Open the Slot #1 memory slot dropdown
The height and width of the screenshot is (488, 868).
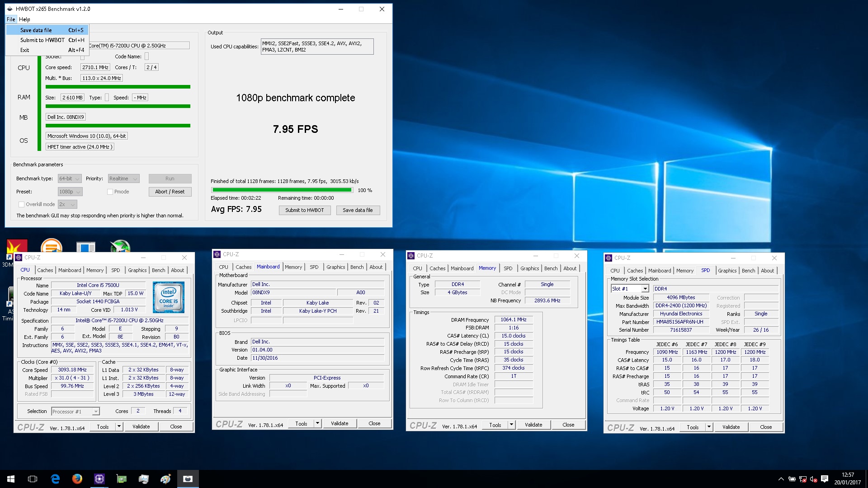coord(630,289)
